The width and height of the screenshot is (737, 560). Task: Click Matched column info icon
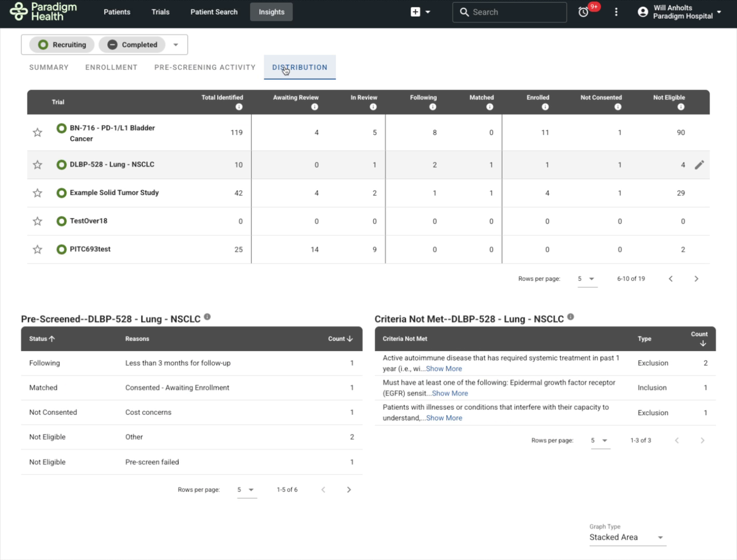coord(490,107)
